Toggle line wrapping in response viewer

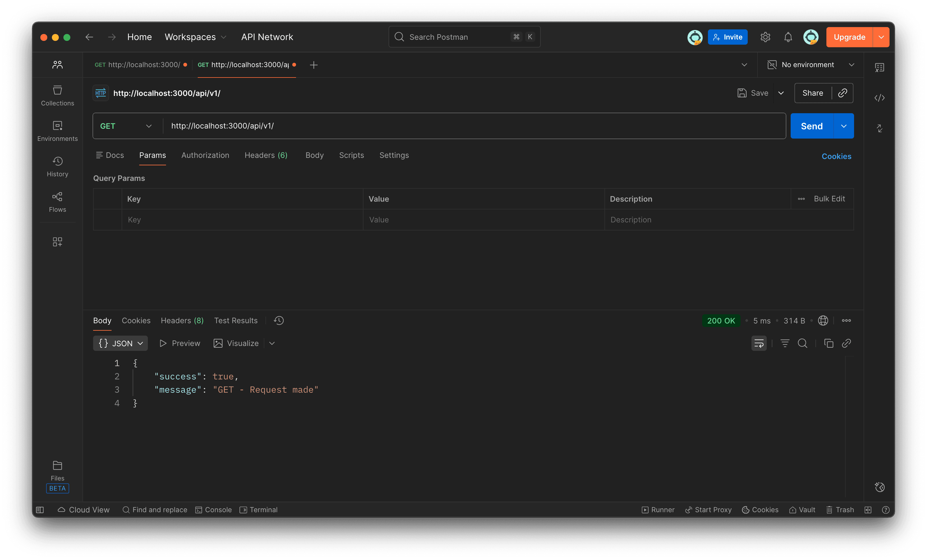click(758, 343)
